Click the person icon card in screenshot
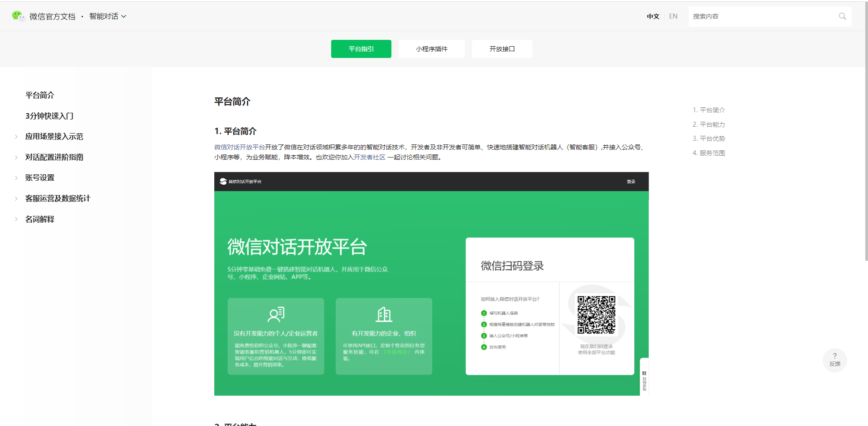Screen dimensions: 868x426 (276, 336)
